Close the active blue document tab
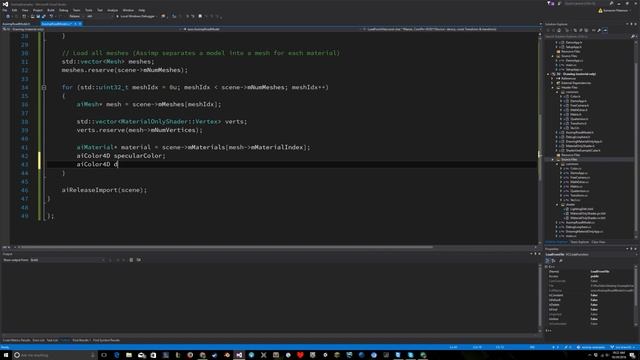 tap(80, 24)
